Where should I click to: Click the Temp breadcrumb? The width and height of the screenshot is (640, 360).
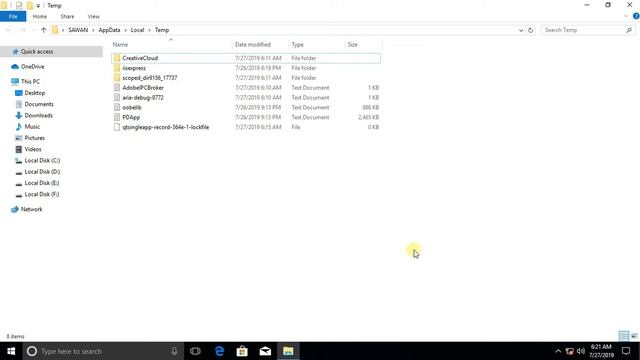pos(162,30)
